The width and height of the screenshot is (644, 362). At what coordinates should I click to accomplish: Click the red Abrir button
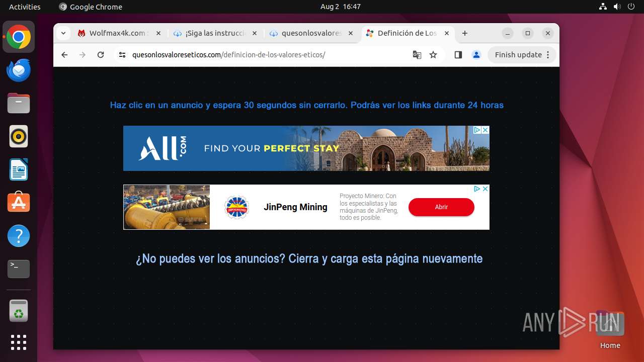point(441,207)
